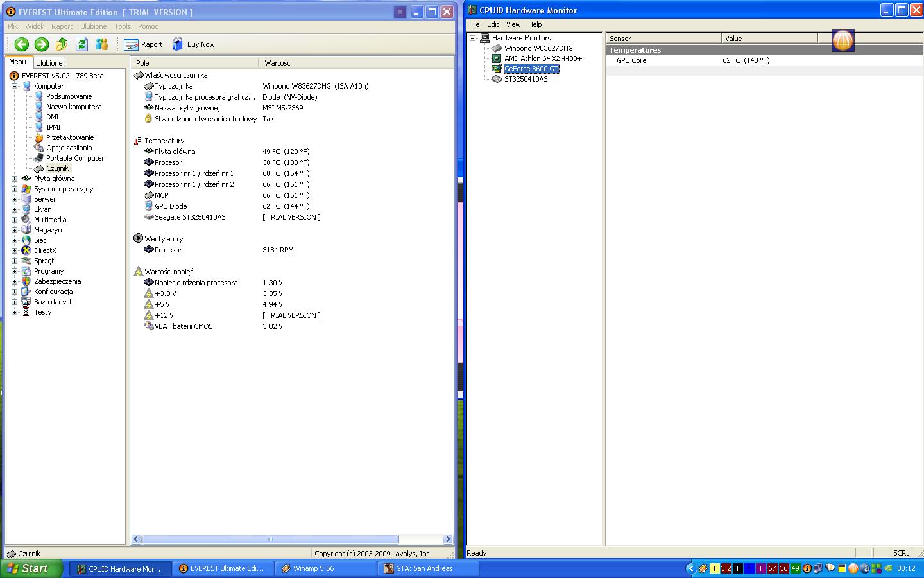This screenshot has width=924, height=578.
Task: Select the GPU Core temperature row
Action: pos(764,60)
